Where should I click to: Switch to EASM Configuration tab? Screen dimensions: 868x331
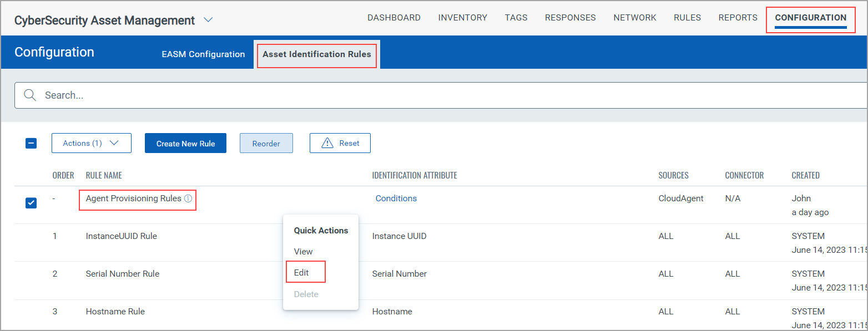pos(203,54)
